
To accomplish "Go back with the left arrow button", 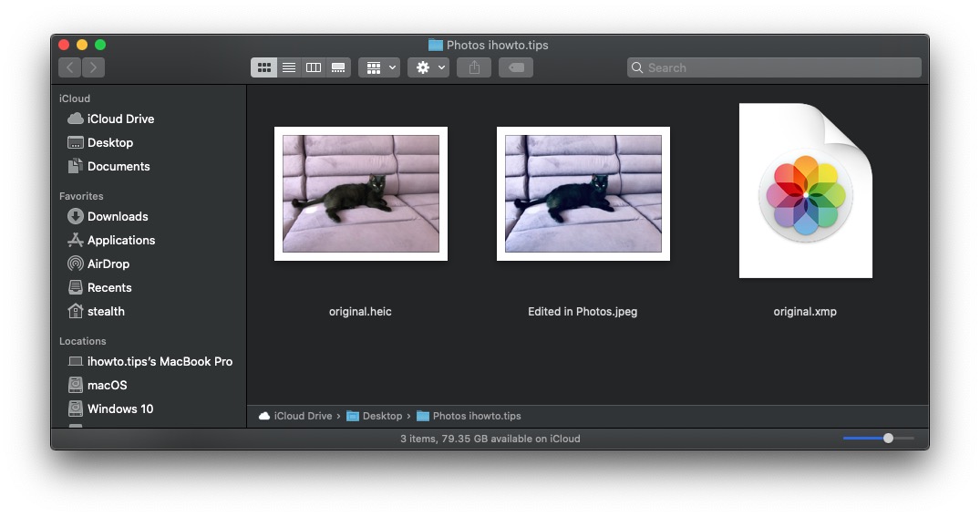I will click(70, 67).
